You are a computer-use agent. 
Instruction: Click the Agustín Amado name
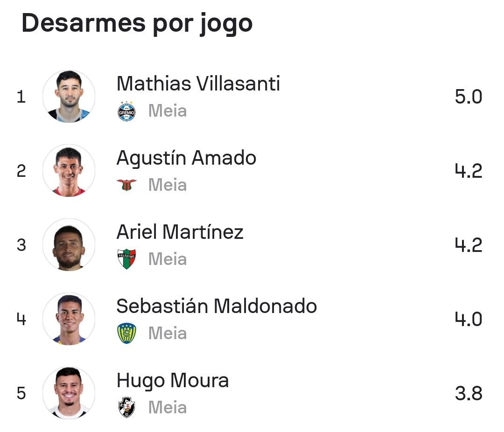[x=186, y=158]
